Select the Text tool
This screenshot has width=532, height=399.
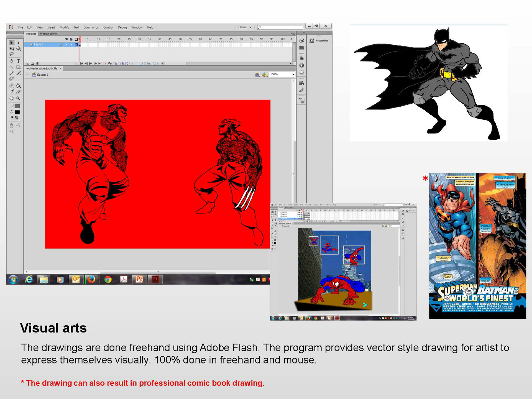18,61
